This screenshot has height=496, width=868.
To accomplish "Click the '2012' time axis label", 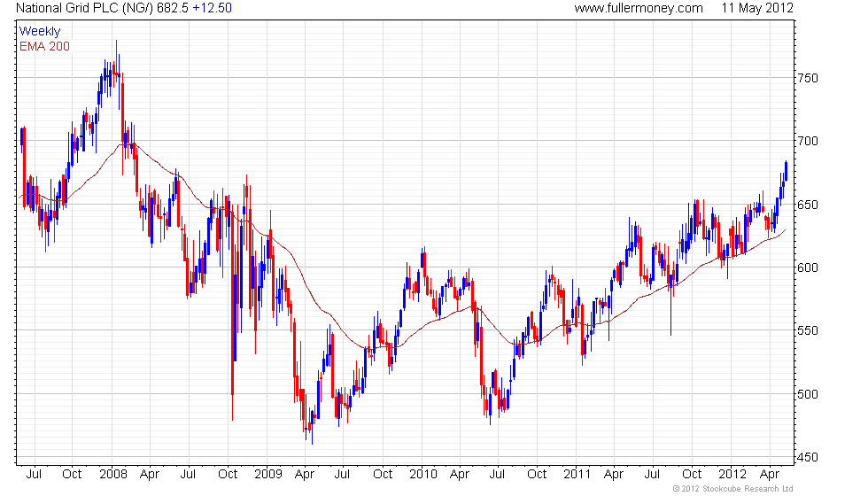I will pyautogui.click(x=732, y=475).
